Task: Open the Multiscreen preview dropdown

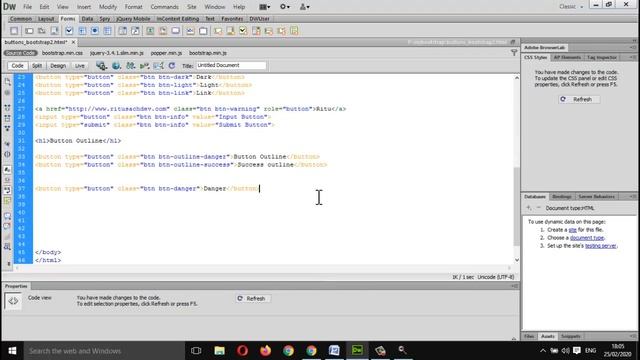Action: pos(101,66)
